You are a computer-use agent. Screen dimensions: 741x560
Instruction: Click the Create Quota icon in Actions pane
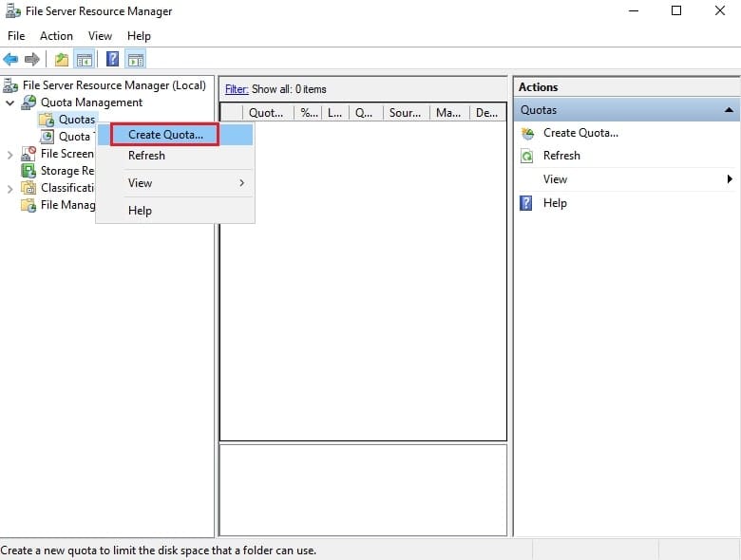click(527, 133)
